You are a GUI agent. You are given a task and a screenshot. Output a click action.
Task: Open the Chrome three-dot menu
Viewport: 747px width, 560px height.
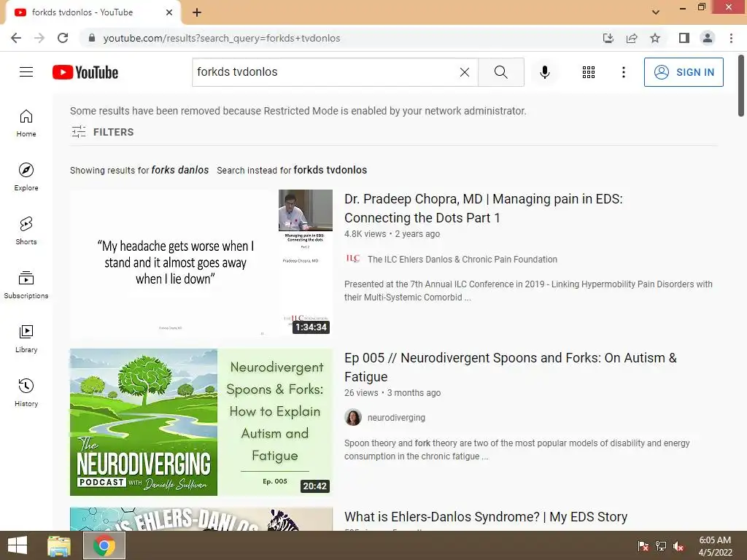click(731, 38)
